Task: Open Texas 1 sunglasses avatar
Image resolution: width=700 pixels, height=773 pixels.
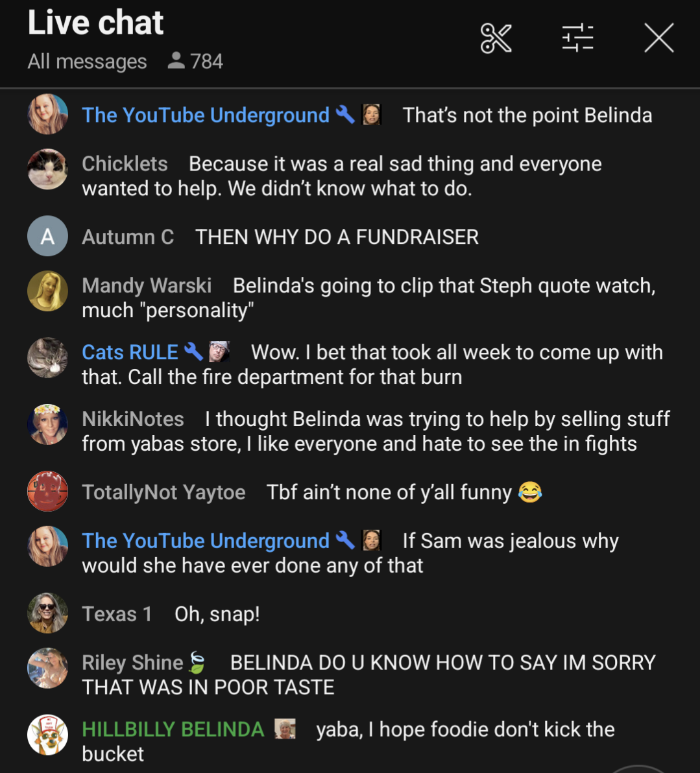Action: [47, 613]
